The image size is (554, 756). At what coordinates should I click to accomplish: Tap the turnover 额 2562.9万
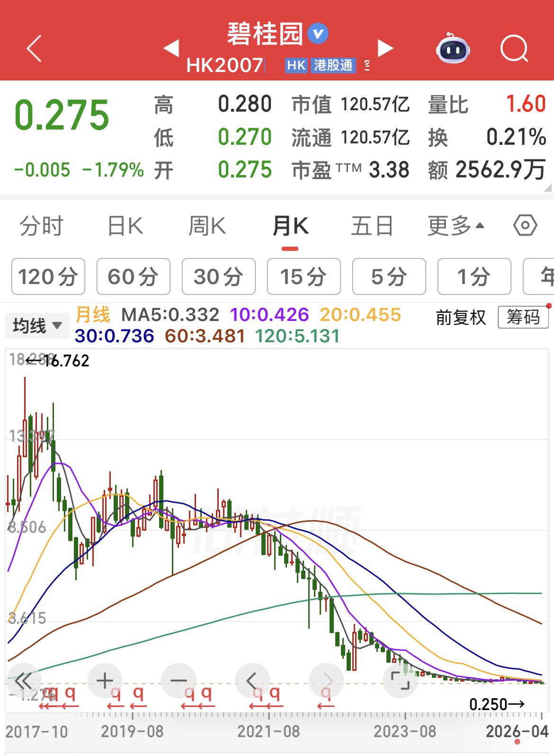(487, 169)
